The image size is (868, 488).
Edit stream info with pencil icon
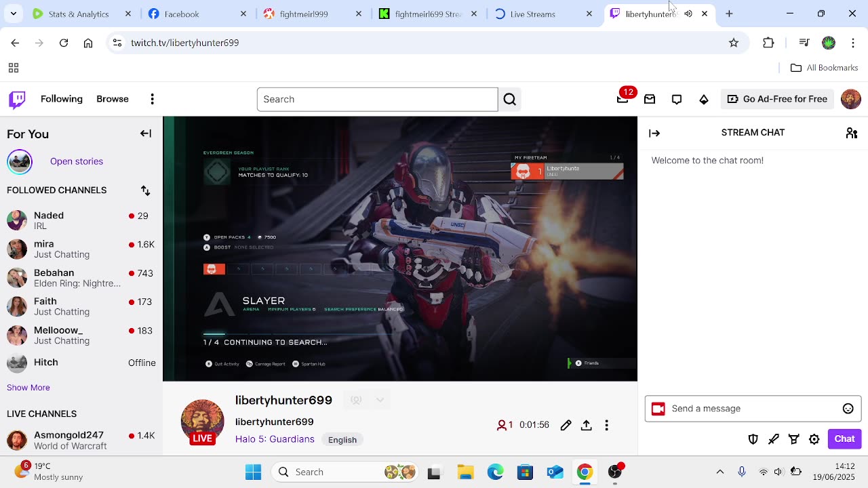tap(566, 425)
